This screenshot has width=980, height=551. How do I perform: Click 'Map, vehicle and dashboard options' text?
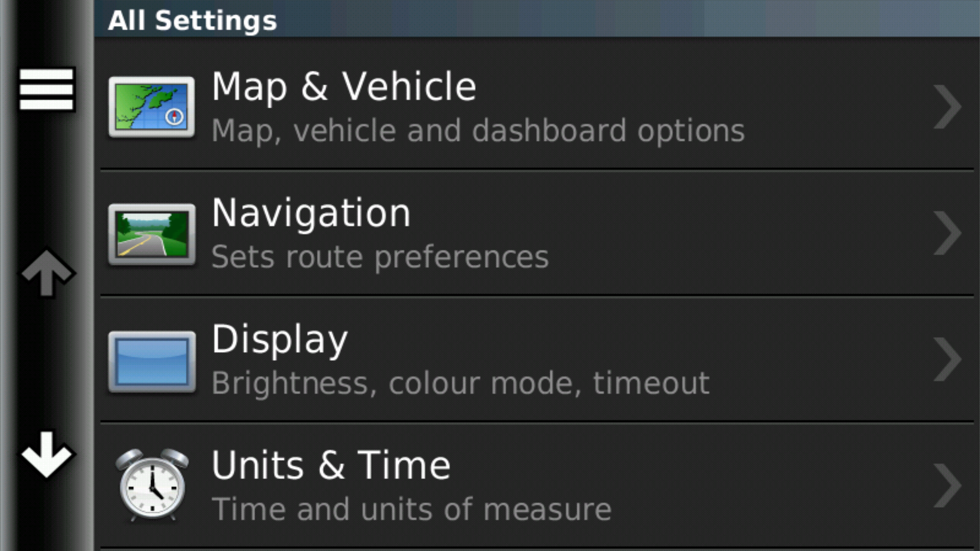478,131
